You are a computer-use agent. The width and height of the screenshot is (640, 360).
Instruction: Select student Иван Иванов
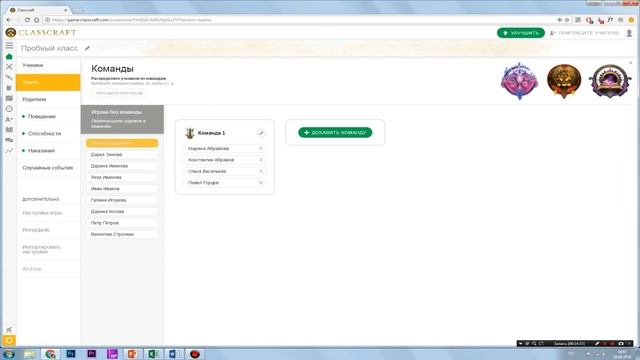pos(122,189)
